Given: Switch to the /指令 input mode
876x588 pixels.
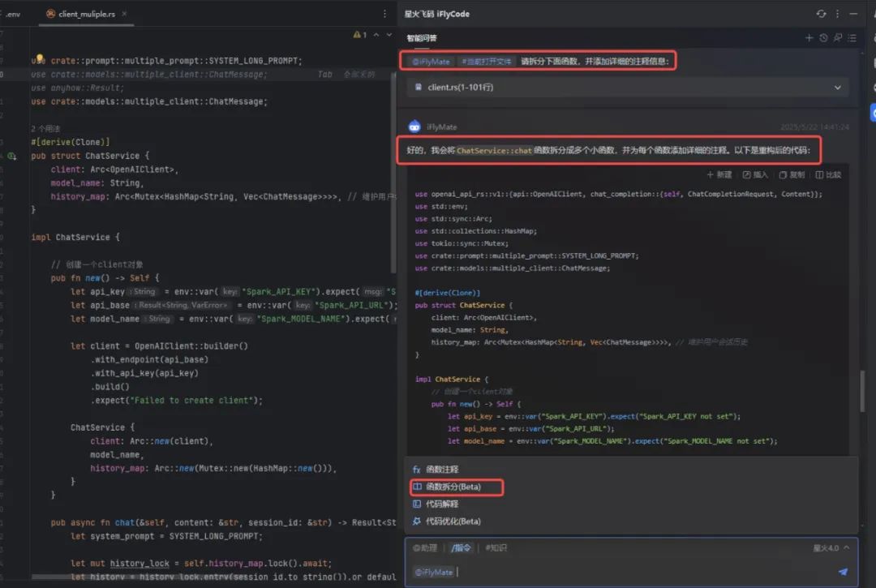Looking at the screenshot, I should click(461, 547).
